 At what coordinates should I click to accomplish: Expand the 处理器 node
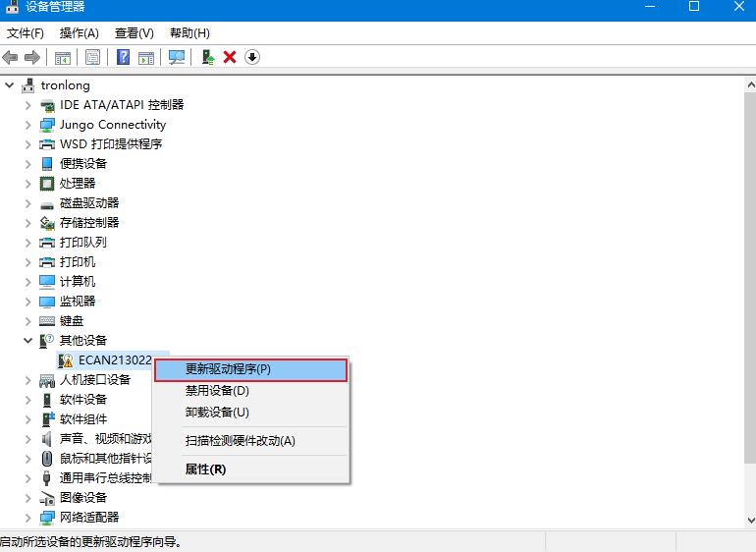[x=27, y=184]
